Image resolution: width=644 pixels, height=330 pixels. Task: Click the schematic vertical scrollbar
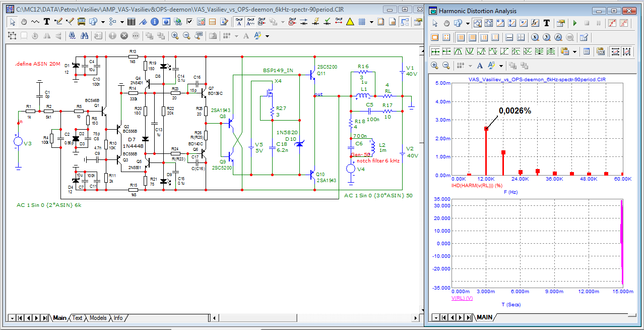[422, 179]
